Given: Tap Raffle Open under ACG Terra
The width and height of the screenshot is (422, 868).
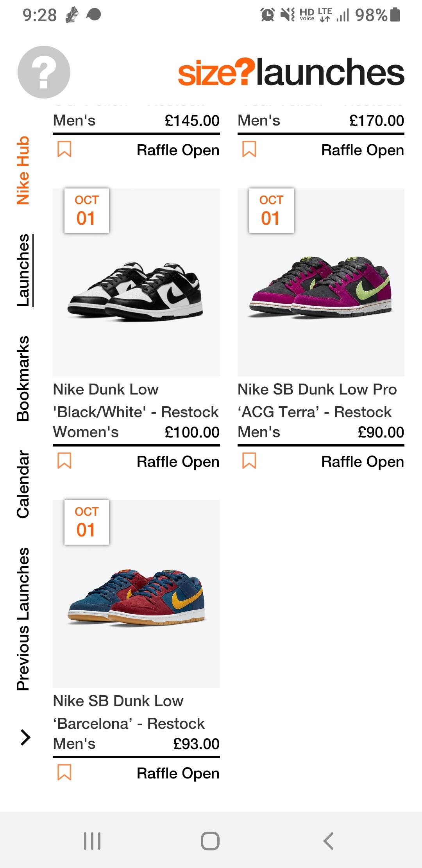Looking at the screenshot, I should tap(362, 462).
